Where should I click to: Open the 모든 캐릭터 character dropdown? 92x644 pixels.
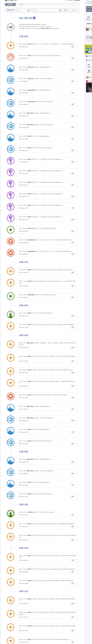click(x=46, y=10)
